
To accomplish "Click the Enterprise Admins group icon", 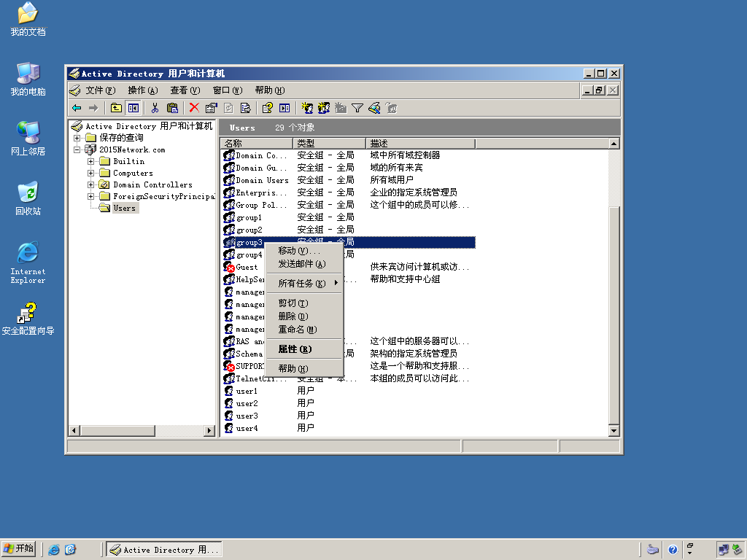I will 229,192.
